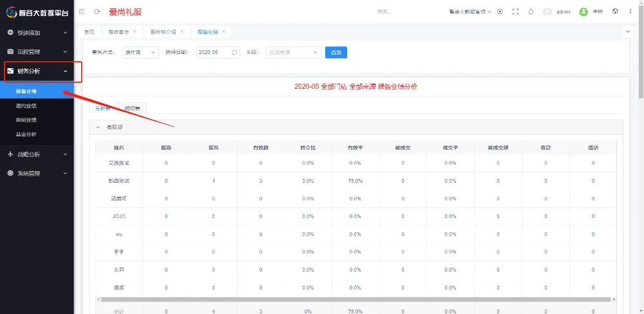The width and height of the screenshot is (644, 314).
Task: Click the refresh icon in the header
Action: 97,12
